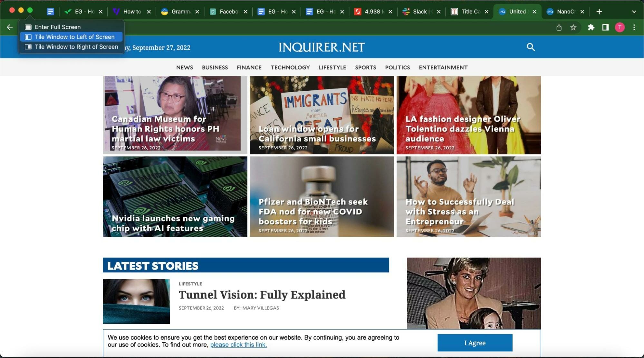
Task: Open the pink Chrome profile avatar
Action: point(619,27)
